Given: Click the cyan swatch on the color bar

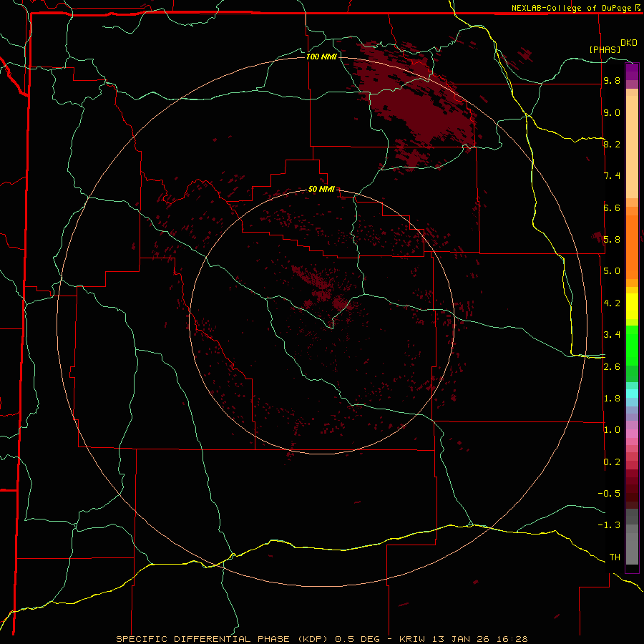Looking at the screenshot, I should pyautogui.click(x=632, y=394).
